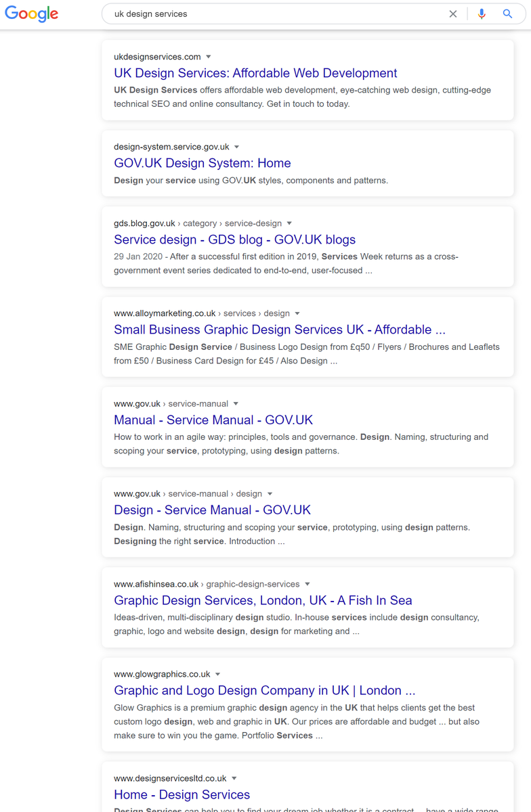Screen dimensions: 531x812
Task: Open 'Small Business Graphic Design Services UK' result
Action: pos(280,330)
